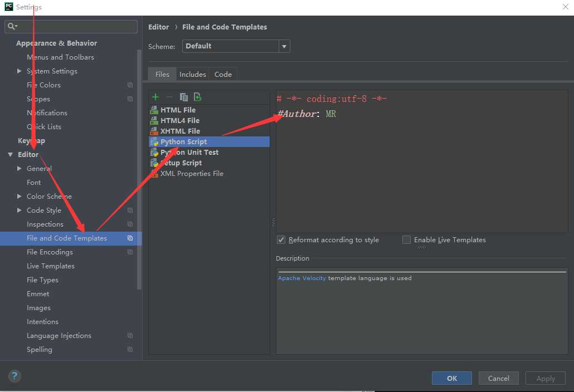Click the panel splitter grip handle
The height and width of the screenshot is (392, 574).
coord(273,222)
